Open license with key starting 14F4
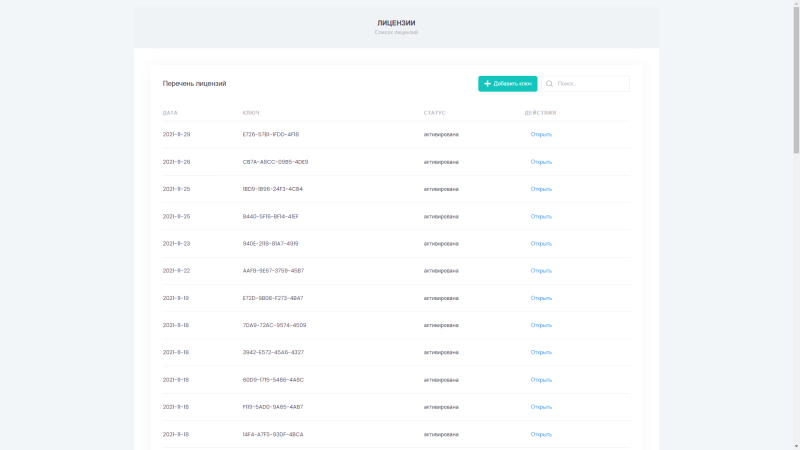 click(x=541, y=434)
